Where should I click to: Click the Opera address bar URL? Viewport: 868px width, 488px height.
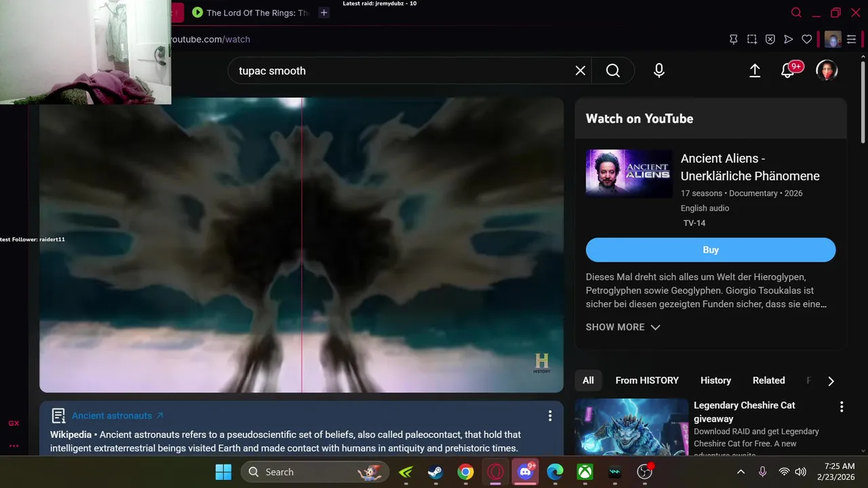click(210, 39)
